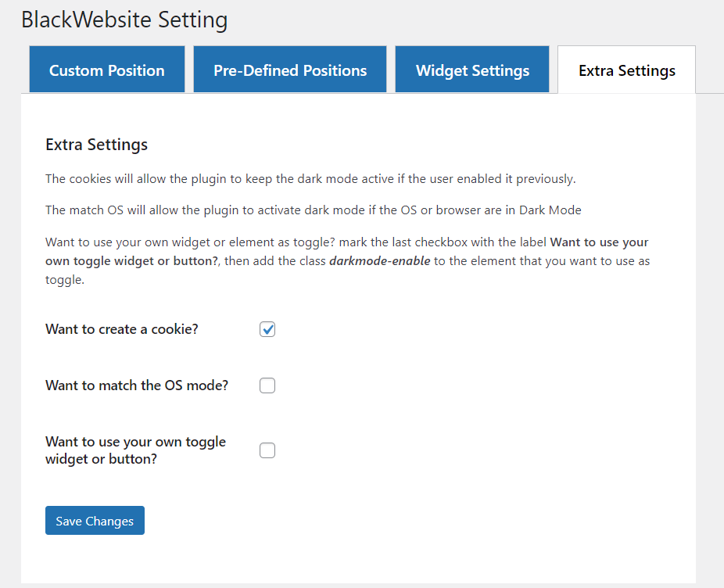Tick the own toggle widget checkbox

pyautogui.click(x=267, y=450)
